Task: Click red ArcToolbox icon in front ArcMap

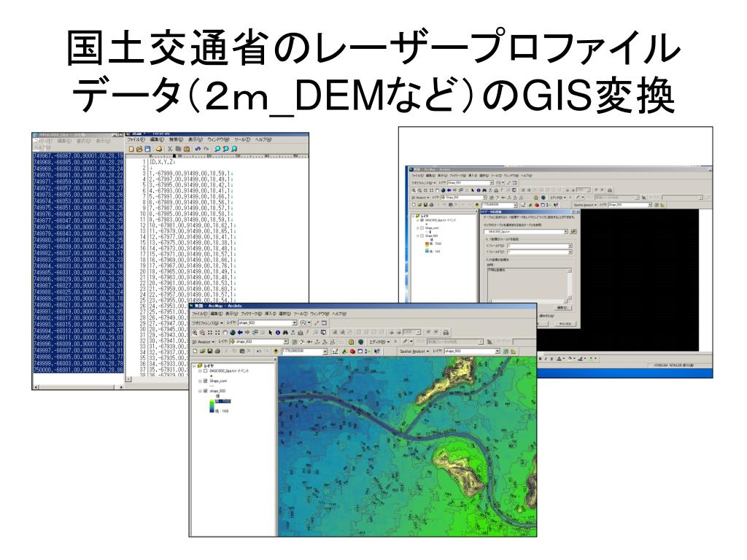Action: (x=352, y=351)
